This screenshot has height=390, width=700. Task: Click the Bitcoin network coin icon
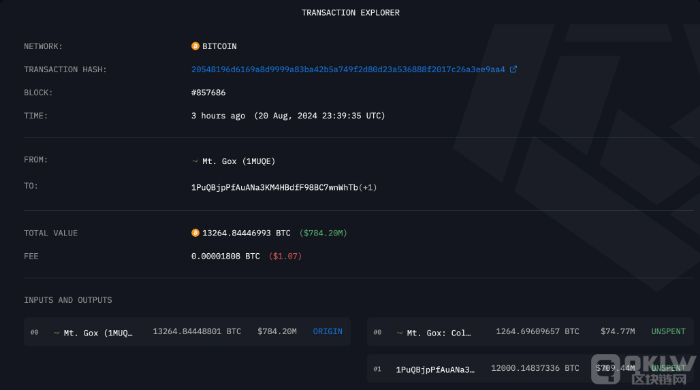195,46
